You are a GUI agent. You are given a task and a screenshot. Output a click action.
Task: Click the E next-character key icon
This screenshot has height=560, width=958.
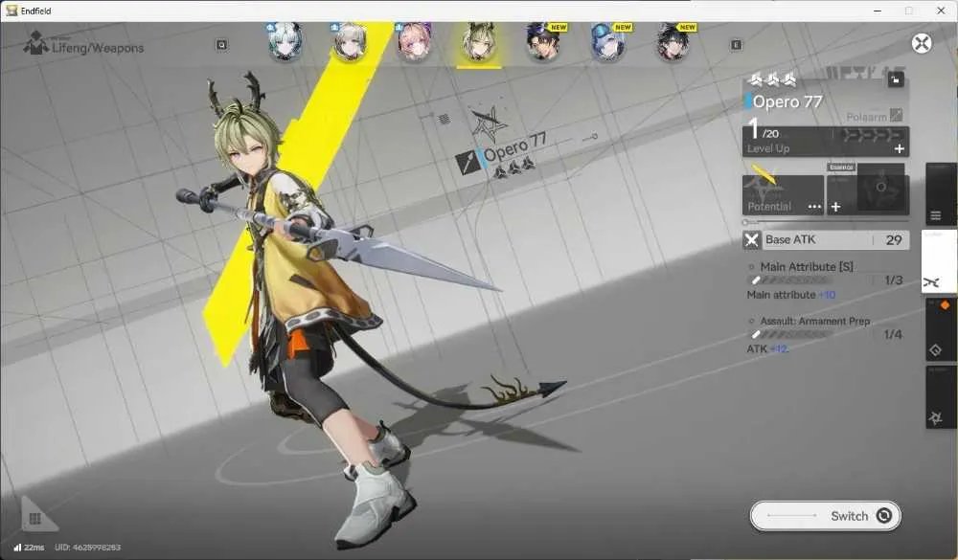(x=736, y=45)
